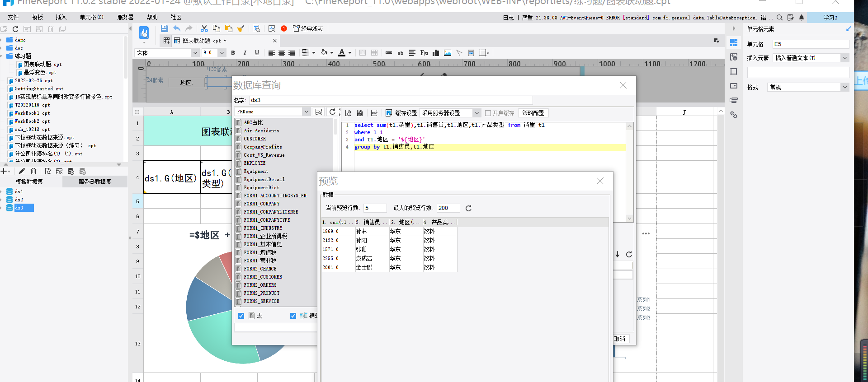Open the 服务器 menu

click(x=125, y=18)
